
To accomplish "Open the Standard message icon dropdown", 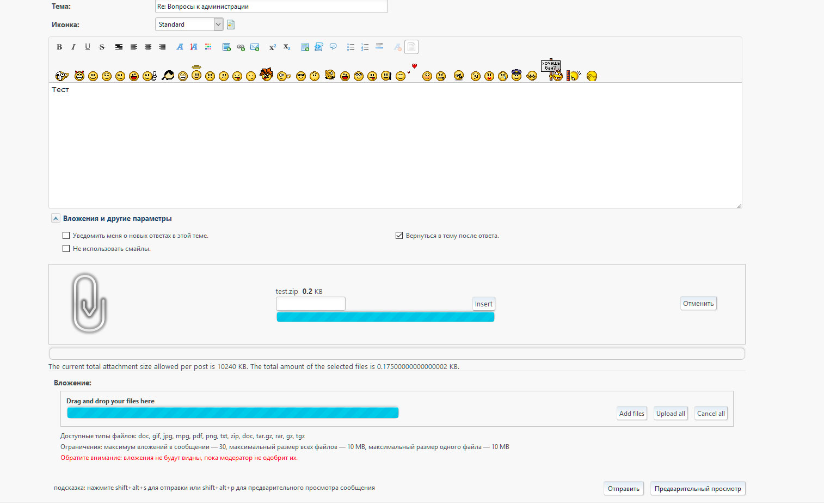I will [189, 24].
